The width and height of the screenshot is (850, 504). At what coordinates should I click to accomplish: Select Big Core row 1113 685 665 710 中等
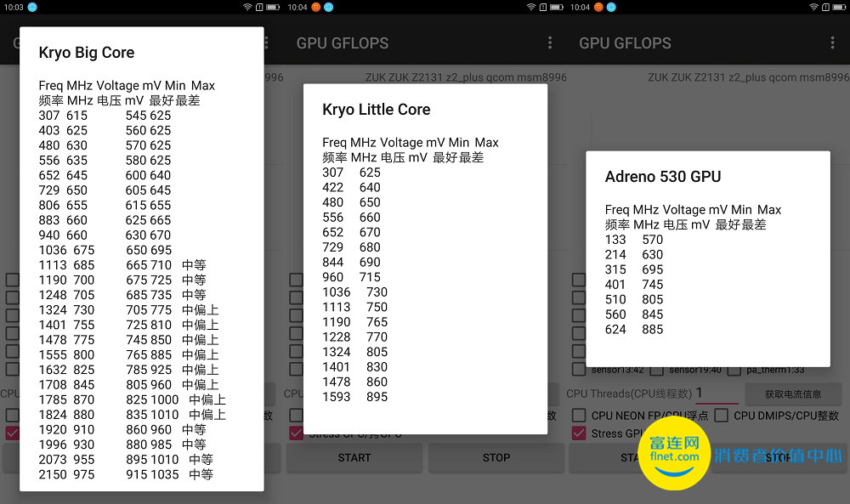pyautogui.click(x=122, y=265)
